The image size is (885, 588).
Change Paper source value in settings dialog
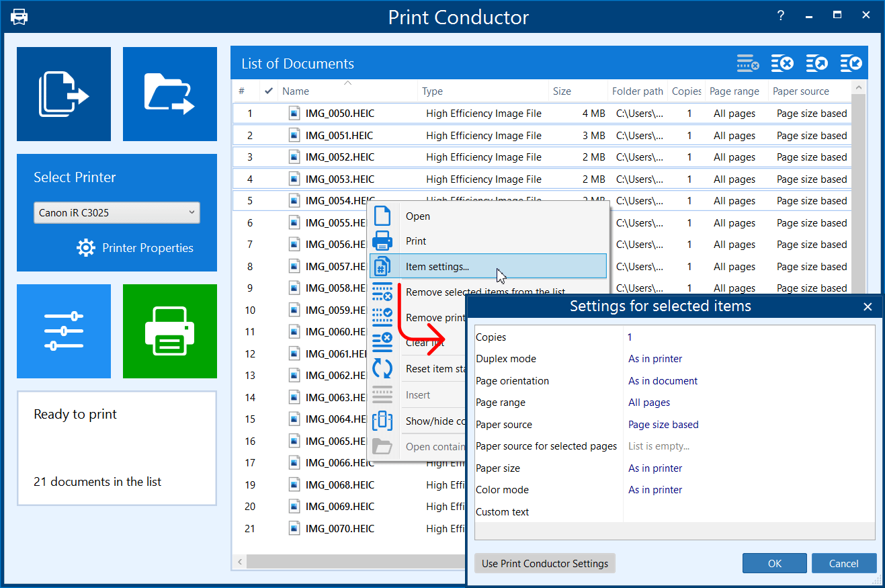(663, 424)
